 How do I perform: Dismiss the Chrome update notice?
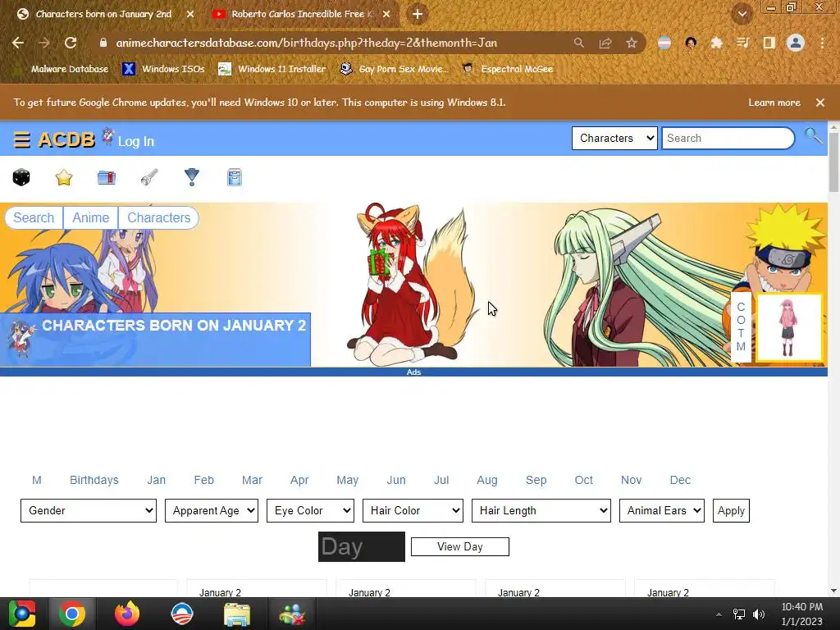[820, 103]
